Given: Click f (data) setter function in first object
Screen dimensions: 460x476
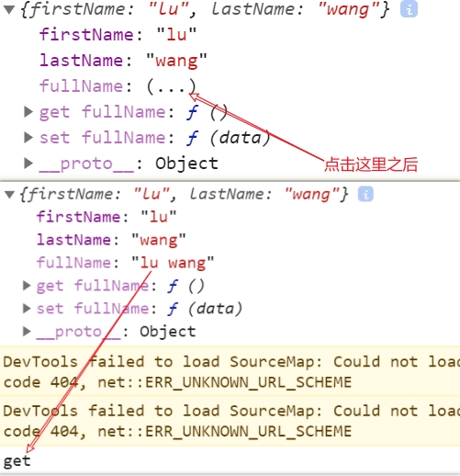Looking at the screenshot, I should 229,138.
